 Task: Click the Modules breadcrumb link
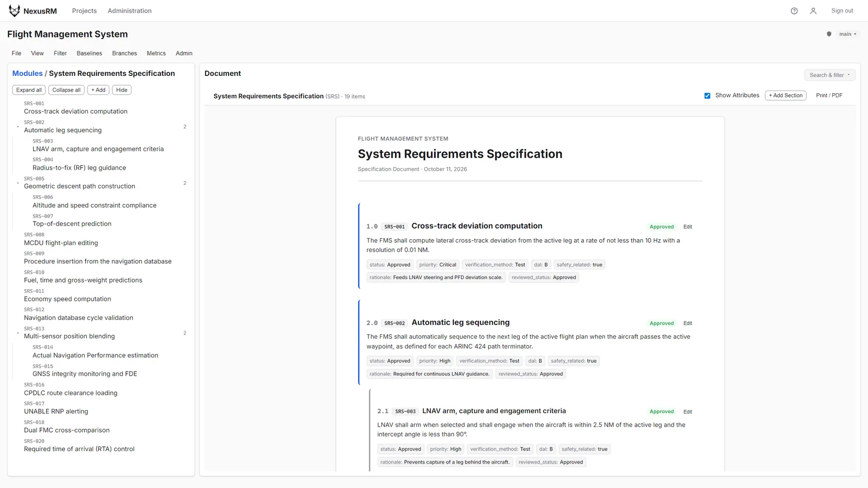click(28, 74)
